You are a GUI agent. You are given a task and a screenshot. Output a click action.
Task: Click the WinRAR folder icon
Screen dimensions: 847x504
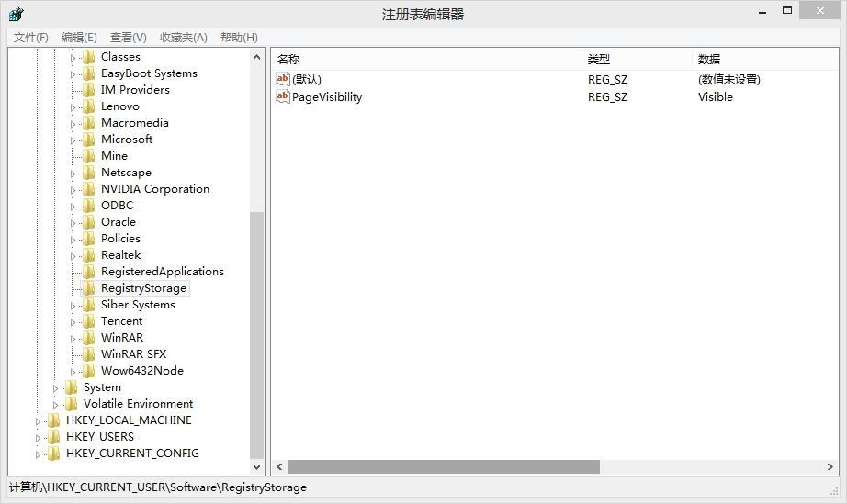[x=88, y=338]
